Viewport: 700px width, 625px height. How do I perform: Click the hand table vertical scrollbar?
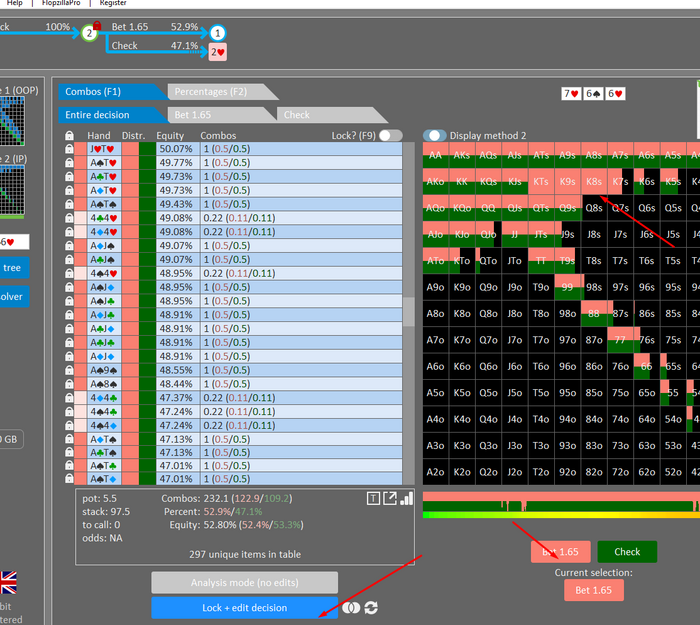click(x=408, y=311)
